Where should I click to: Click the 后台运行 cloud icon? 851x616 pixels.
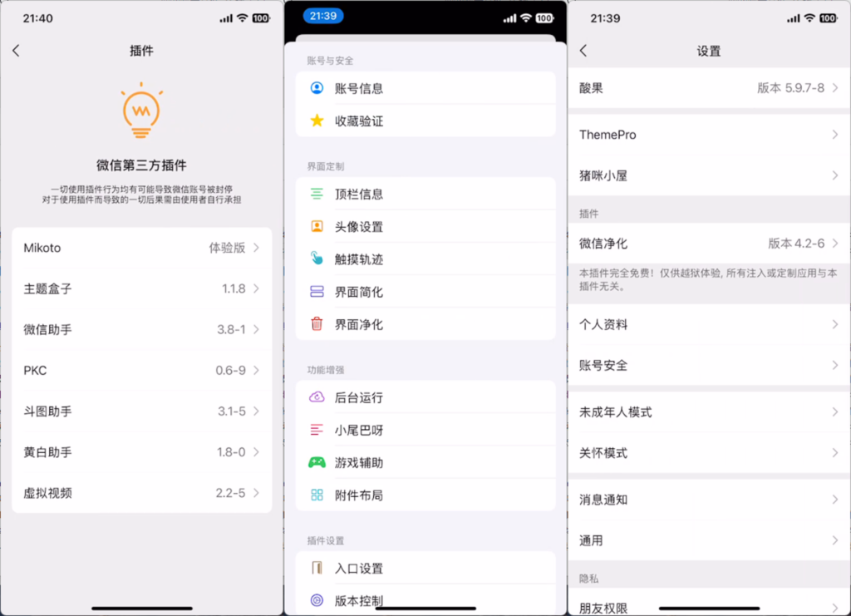coord(317,397)
